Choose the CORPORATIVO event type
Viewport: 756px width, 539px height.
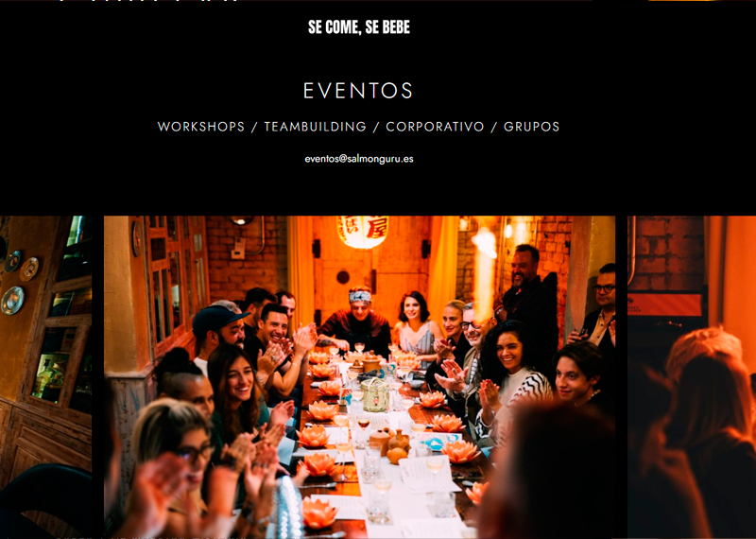point(435,127)
